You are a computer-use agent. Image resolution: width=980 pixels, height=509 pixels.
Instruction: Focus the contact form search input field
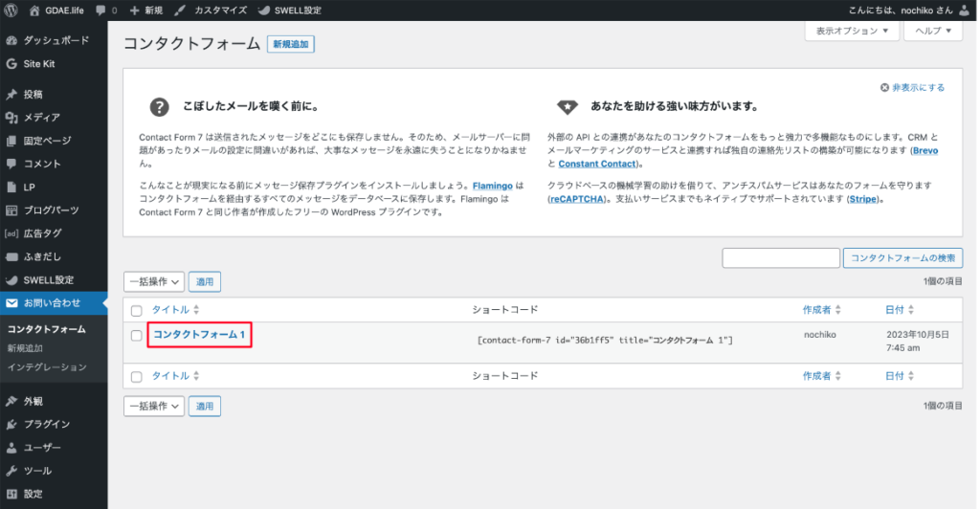780,257
